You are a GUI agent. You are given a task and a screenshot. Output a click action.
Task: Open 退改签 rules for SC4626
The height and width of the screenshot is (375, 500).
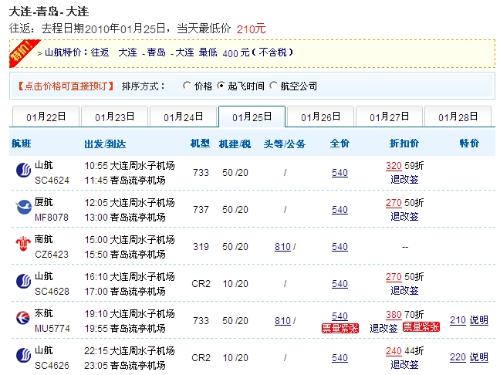coord(404,365)
